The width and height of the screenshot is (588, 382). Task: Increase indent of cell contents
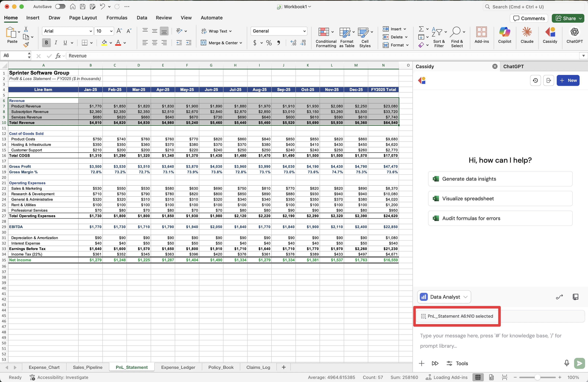click(189, 43)
